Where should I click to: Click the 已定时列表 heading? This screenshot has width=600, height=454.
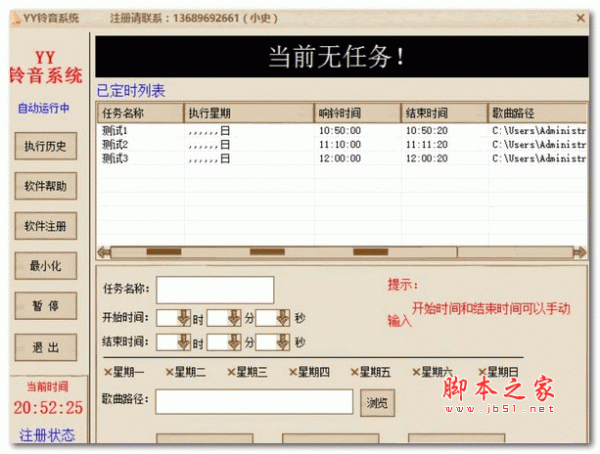click(131, 91)
